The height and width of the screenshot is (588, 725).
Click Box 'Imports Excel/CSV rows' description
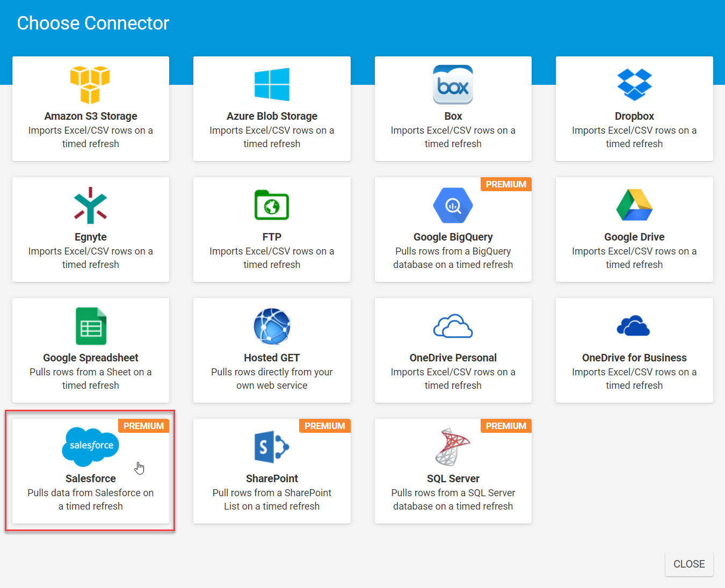[453, 137]
